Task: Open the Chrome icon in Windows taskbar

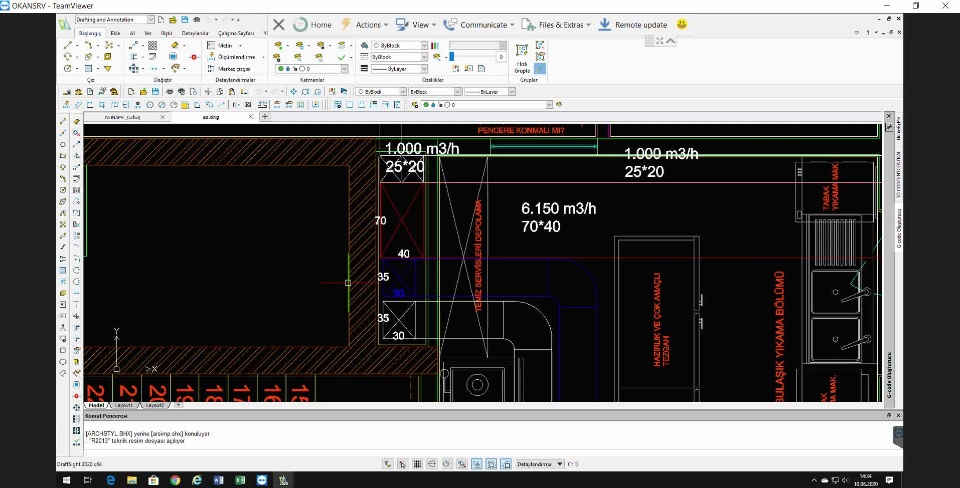Action: click(176, 480)
